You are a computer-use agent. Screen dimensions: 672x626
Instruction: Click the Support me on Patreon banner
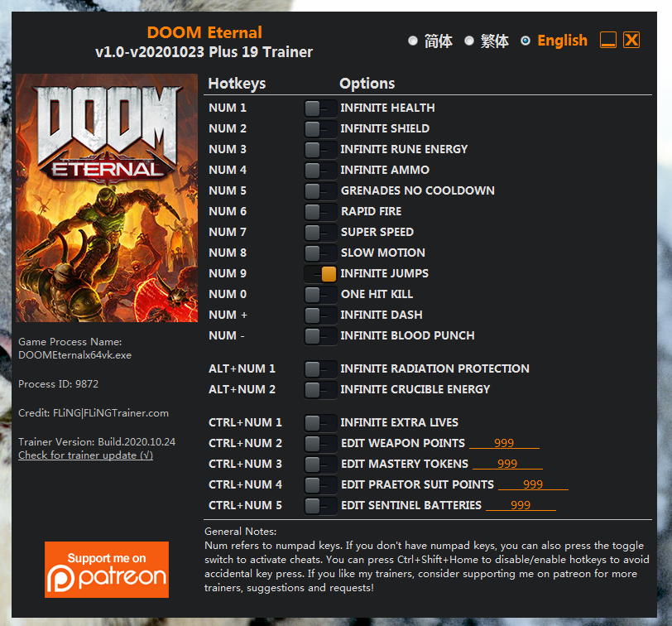click(x=107, y=570)
